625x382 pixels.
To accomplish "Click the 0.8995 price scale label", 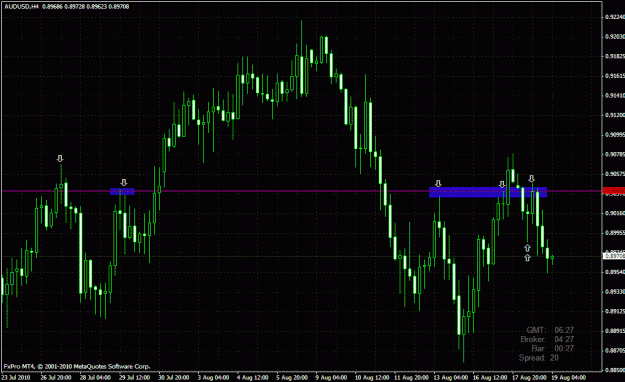I will (x=614, y=232).
